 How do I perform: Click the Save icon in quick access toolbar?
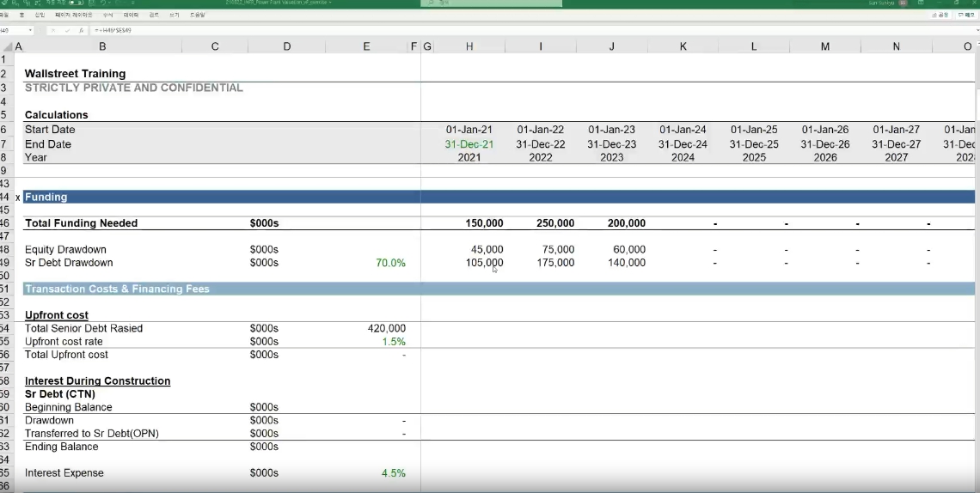[91, 3]
